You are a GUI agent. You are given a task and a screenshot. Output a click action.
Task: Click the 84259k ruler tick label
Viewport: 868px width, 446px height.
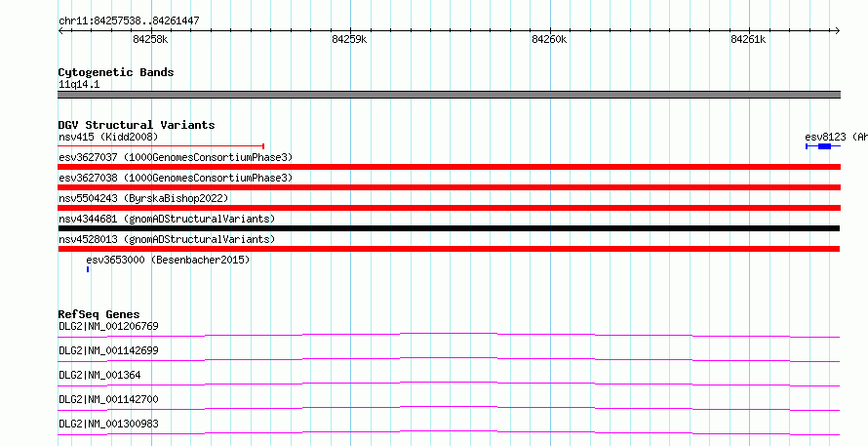tap(349, 39)
